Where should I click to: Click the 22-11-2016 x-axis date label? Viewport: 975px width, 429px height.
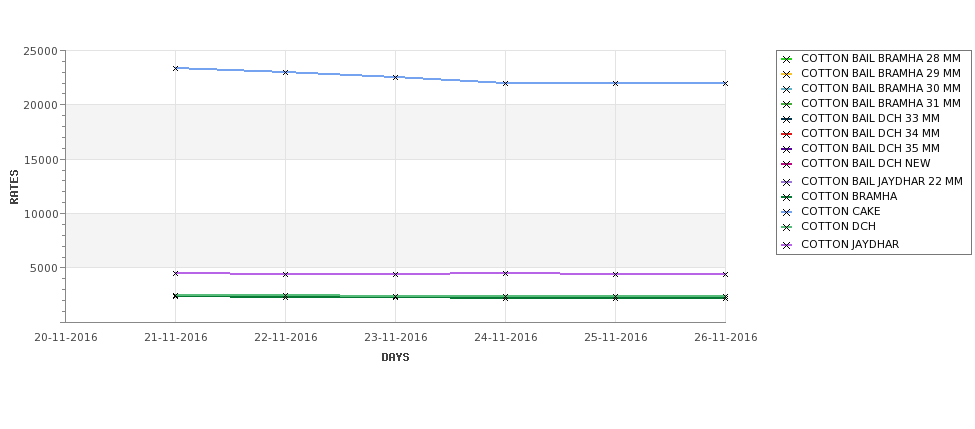pyautogui.click(x=285, y=338)
